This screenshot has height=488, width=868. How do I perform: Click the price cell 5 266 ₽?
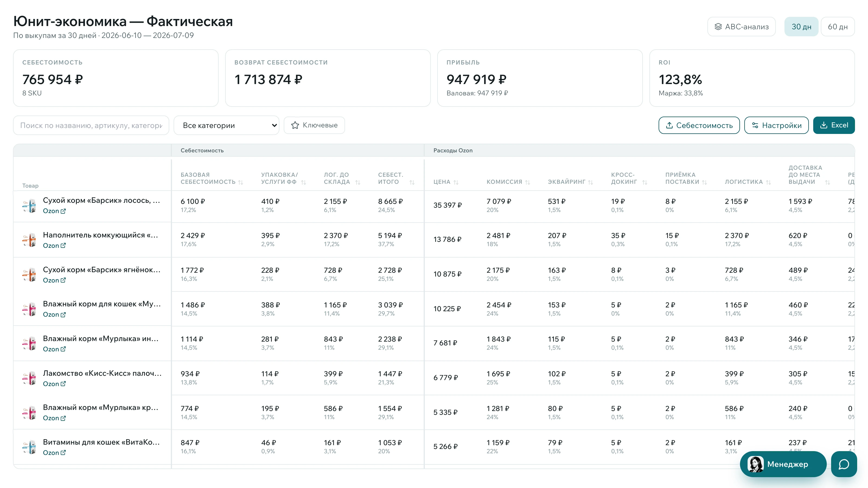click(445, 447)
